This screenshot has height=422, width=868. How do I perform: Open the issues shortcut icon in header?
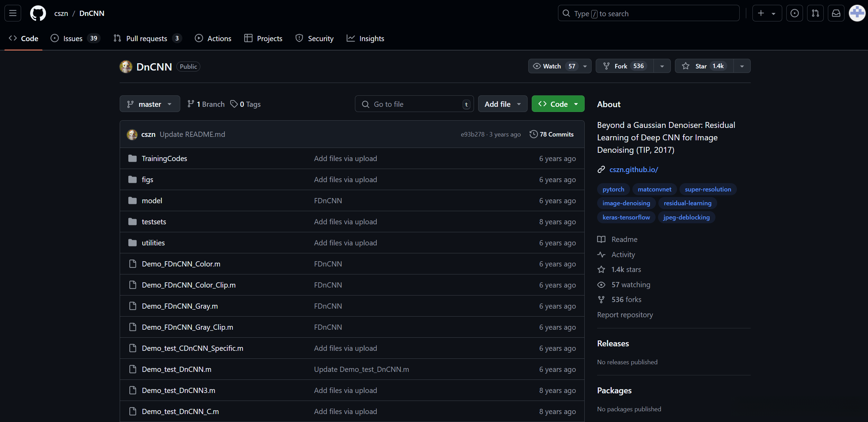[x=794, y=13]
